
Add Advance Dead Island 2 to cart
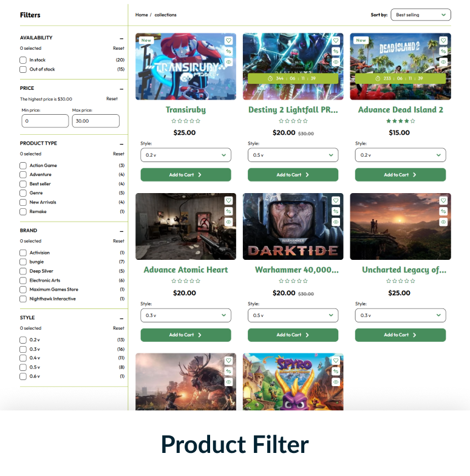tap(401, 175)
